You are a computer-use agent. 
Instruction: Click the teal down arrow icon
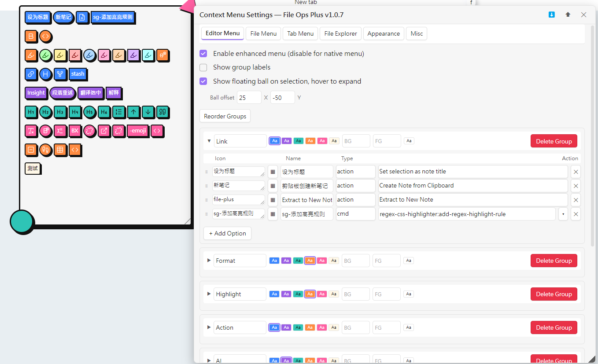pyautogui.click(x=148, y=112)
